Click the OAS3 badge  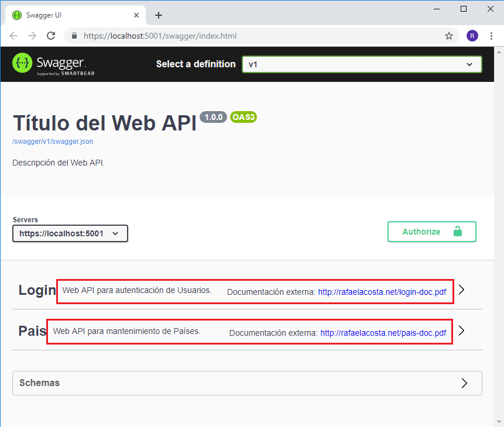pos(244,117)
